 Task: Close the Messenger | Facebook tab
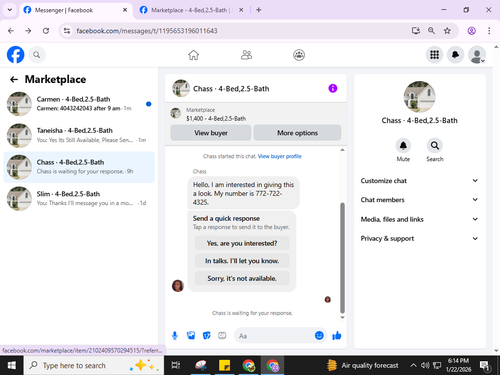click(x=125, y=10)
